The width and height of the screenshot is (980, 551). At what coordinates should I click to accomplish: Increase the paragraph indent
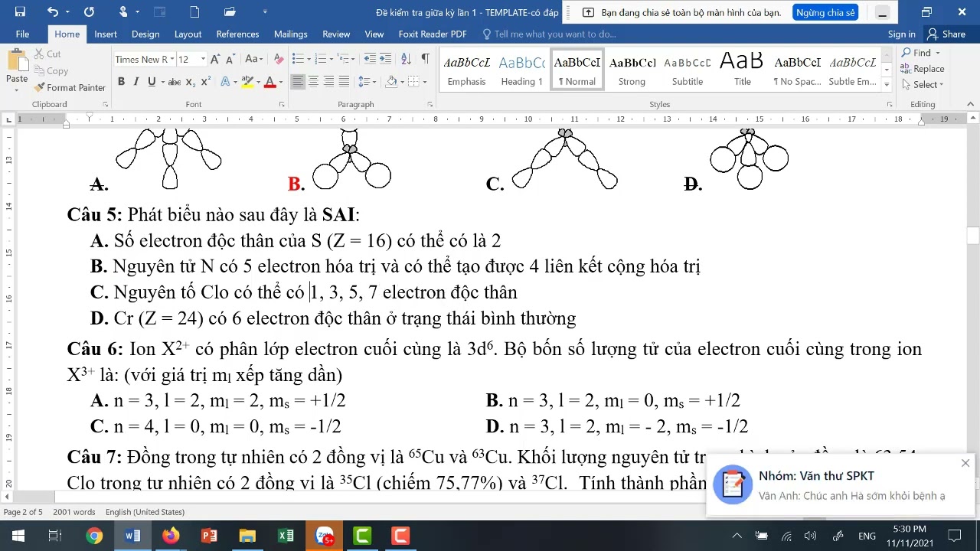385,59
